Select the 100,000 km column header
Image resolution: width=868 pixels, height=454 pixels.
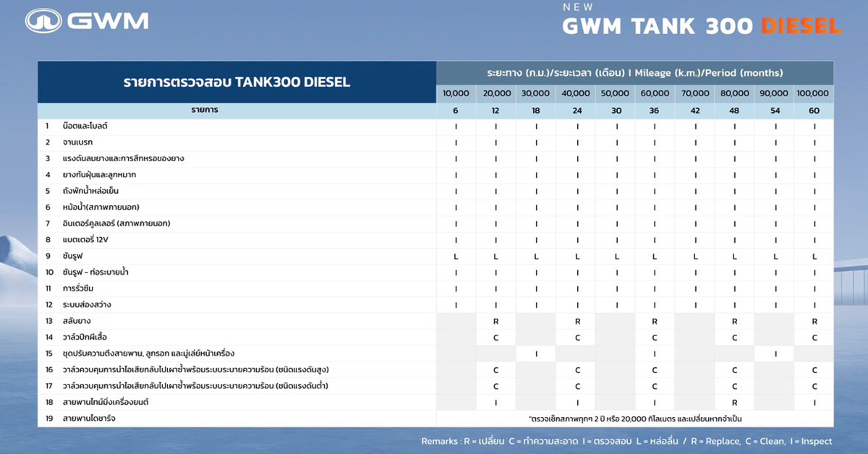tap(814, 93)
